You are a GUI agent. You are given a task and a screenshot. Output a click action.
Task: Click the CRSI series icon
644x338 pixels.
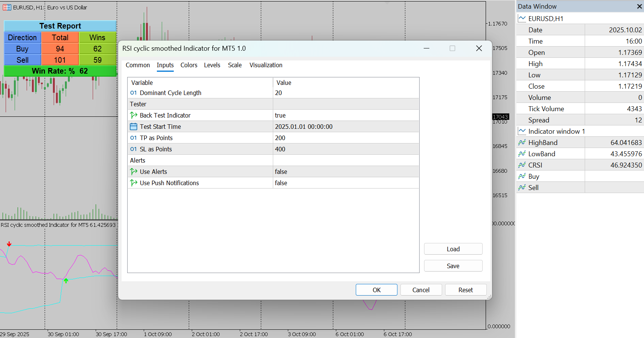click(x=522, y=165)
